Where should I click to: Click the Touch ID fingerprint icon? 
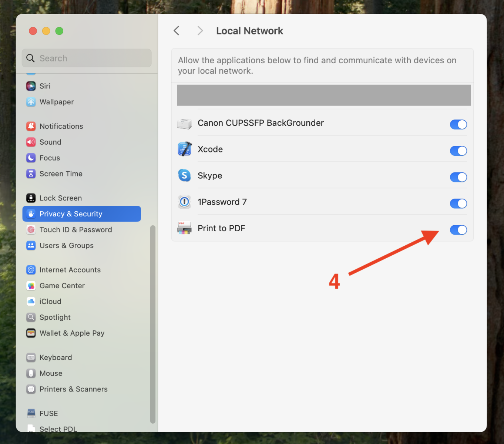pos(31,230)
